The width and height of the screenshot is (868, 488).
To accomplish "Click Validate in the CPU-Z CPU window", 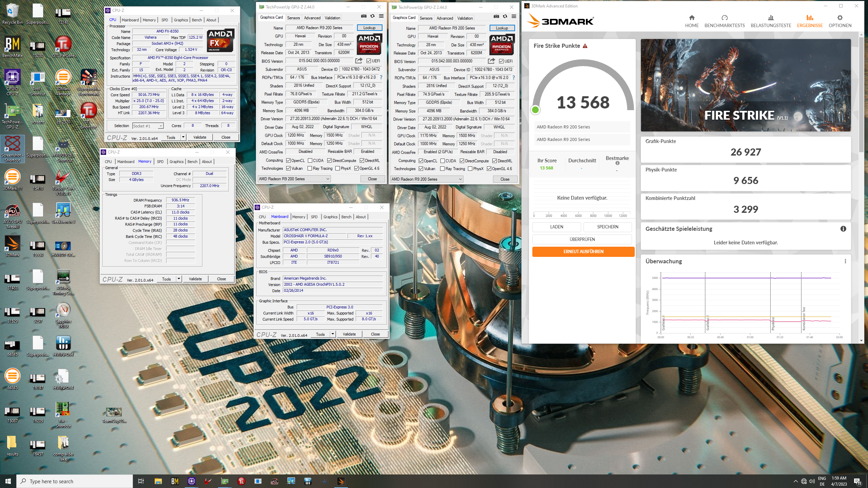I will 200,137.
